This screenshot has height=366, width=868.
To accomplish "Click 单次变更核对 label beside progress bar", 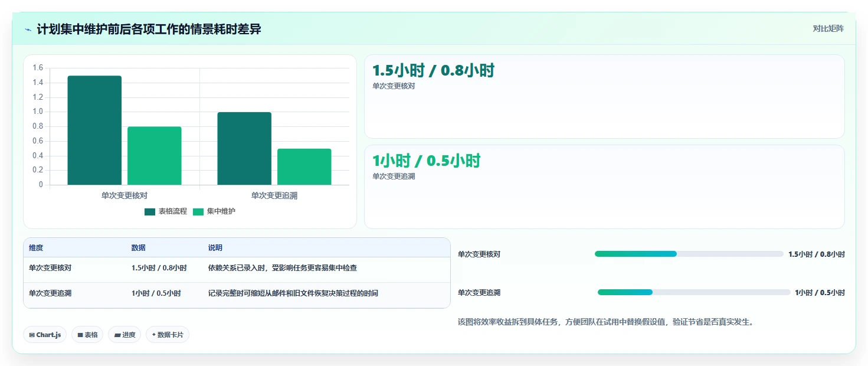I will (x=479, y=254).
